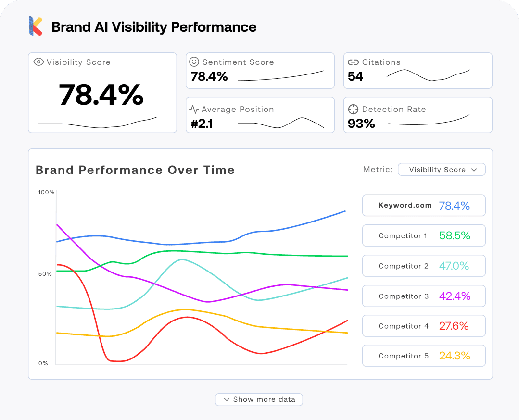
Task: Click the smiley Sentiment Score icon
Action: pos(194,62)
